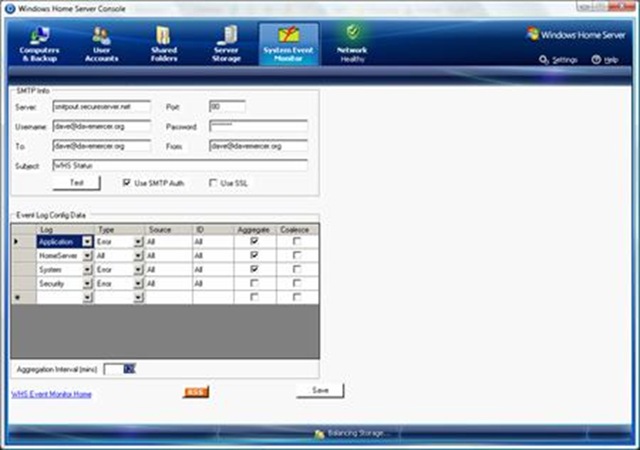Screen dimensions: 640x450
Task: Click the Log column header
Action: (x=65, y=229)
